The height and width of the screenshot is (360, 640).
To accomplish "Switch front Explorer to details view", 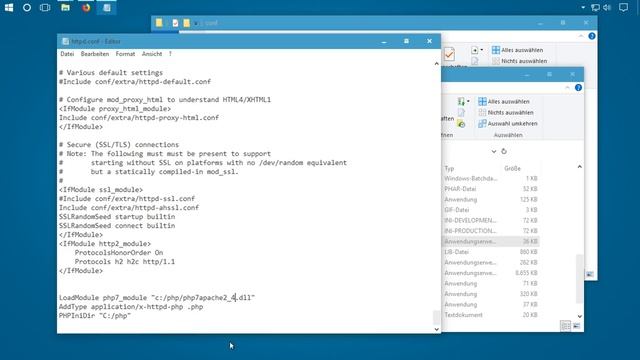I will [x=566, y=326].
